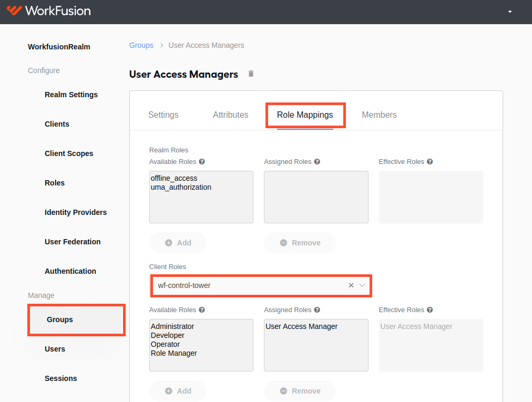Delete the User Access Managers group with the trash icon
The height and width of the screenshot is (402, 532).
tap(251, 74)
